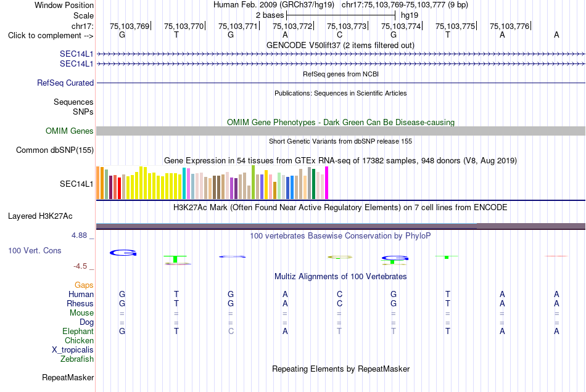
Task: Open 'Publications: Sequences in Scientific Articles' title
Action: click(340, 93)
